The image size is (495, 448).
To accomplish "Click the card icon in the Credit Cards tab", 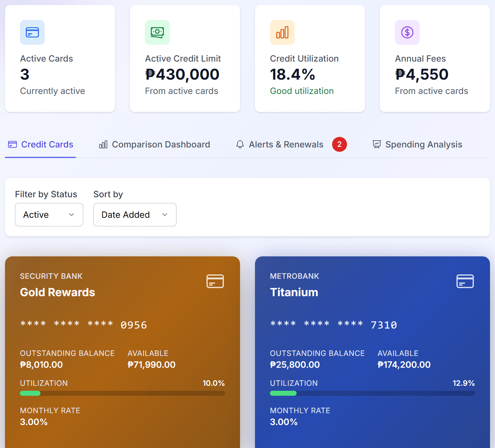I will pos(12,144).
